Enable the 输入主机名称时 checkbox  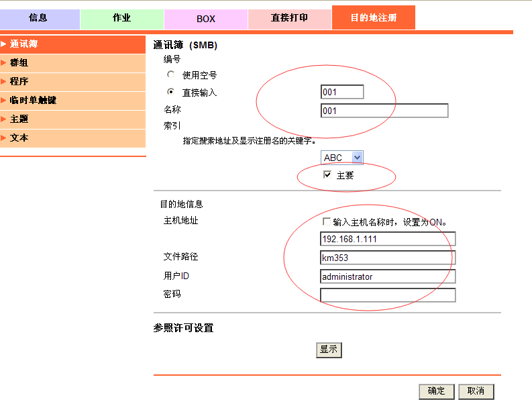tap(327, 221)
